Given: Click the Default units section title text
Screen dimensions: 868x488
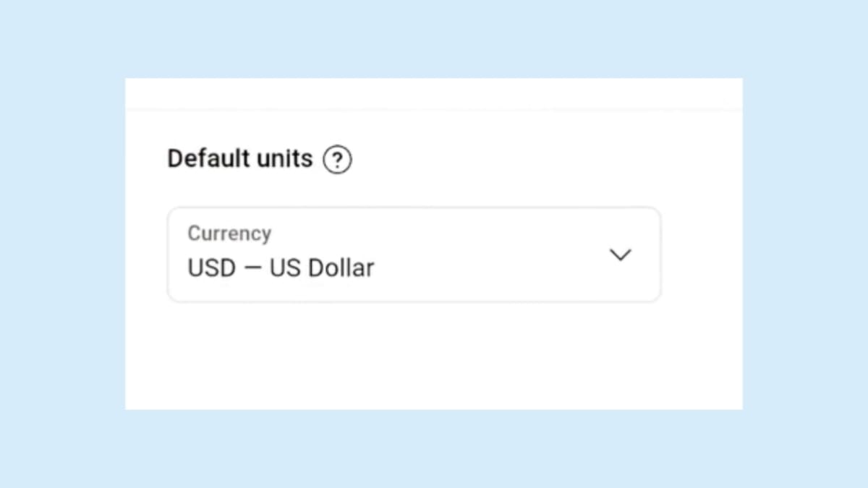Looking at the screenshot, I should pos(239,158).
